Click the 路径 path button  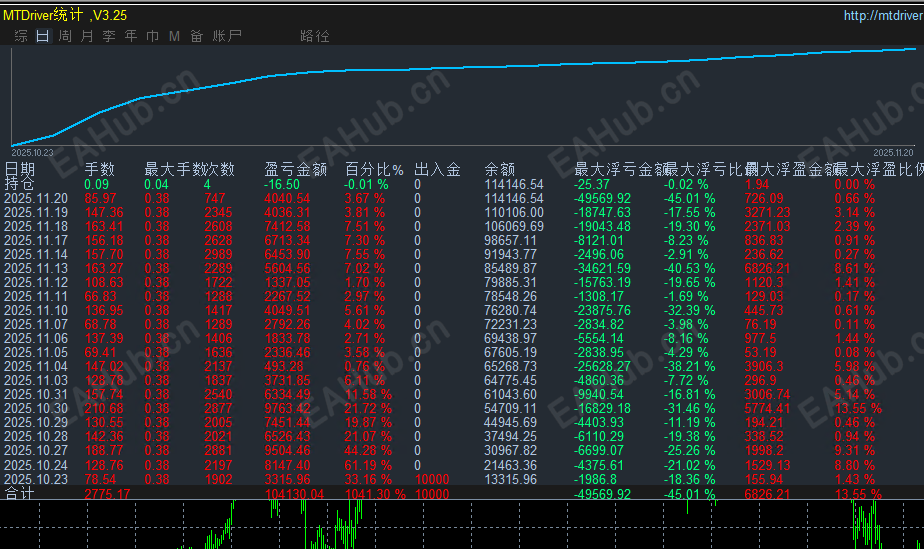pyautogui.click(x=315, y=36)
